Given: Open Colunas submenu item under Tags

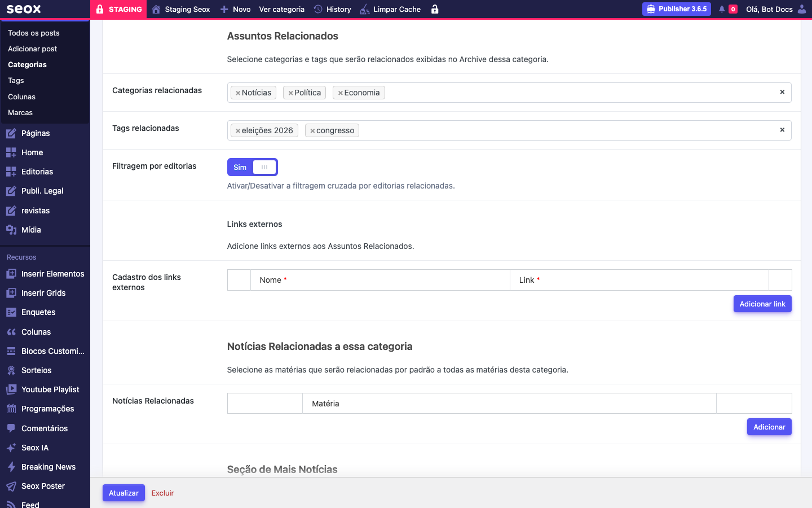Looking at the screenshot, I should [21, 97].
